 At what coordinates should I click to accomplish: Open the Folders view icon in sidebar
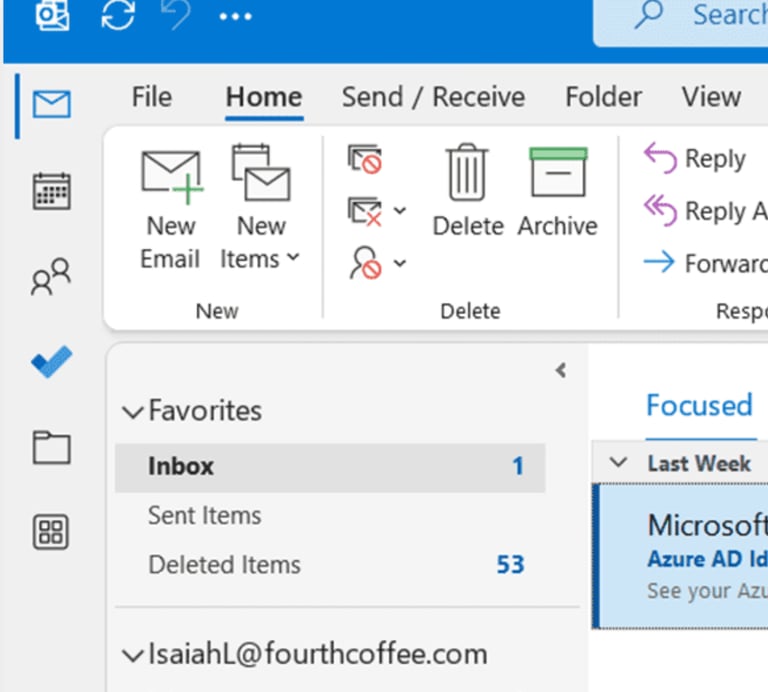tap(51, 447)
